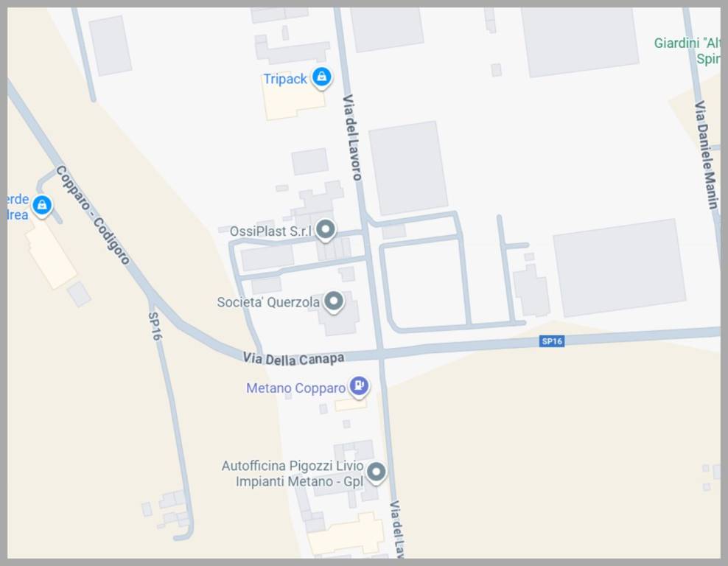
Task: Click the Copparo - Codigoro road label
Action: pos(92,215)
